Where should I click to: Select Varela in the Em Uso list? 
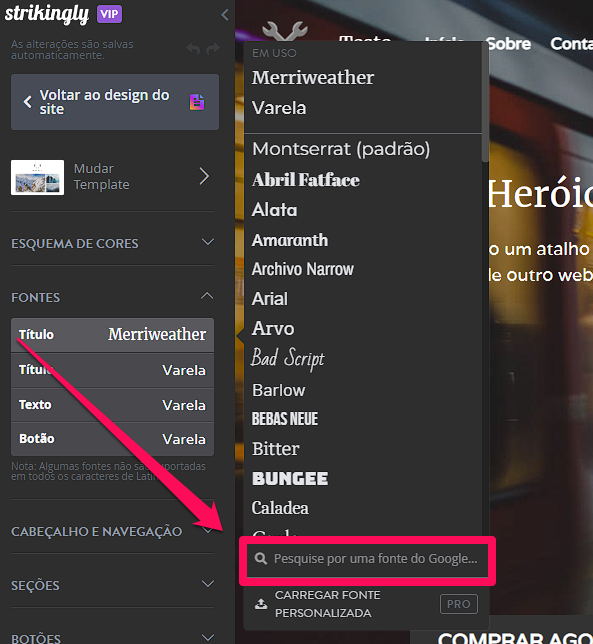pos(279,108)
